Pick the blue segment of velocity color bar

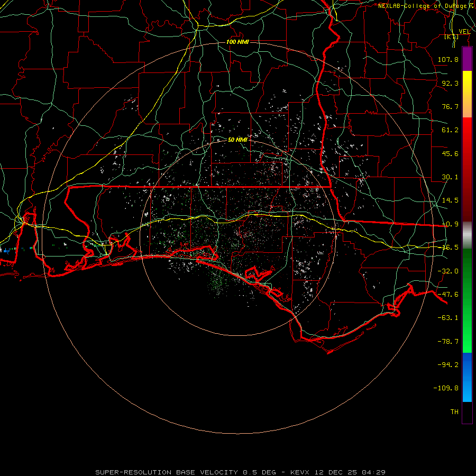467,377
